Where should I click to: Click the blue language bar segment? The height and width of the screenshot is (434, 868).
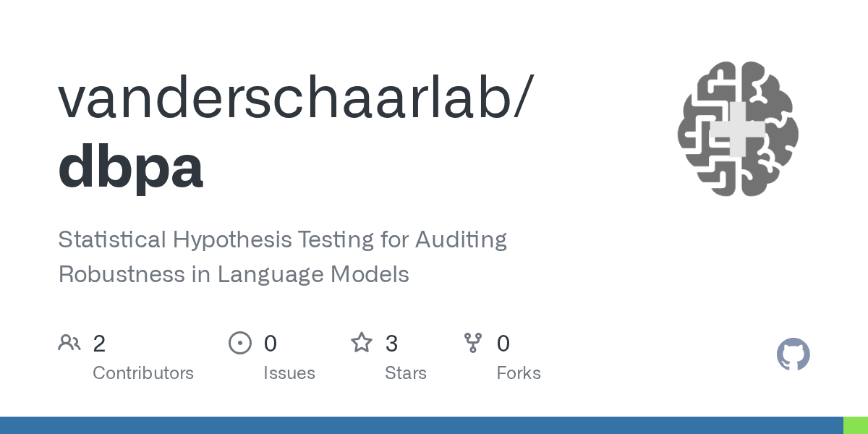tap(422, 425)
